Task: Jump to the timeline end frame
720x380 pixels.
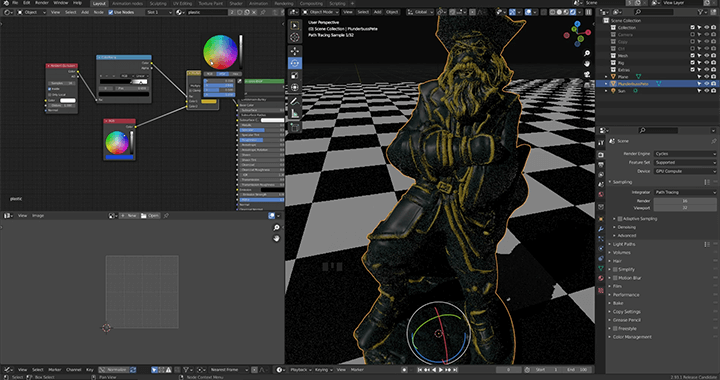Action: point(455,369)
